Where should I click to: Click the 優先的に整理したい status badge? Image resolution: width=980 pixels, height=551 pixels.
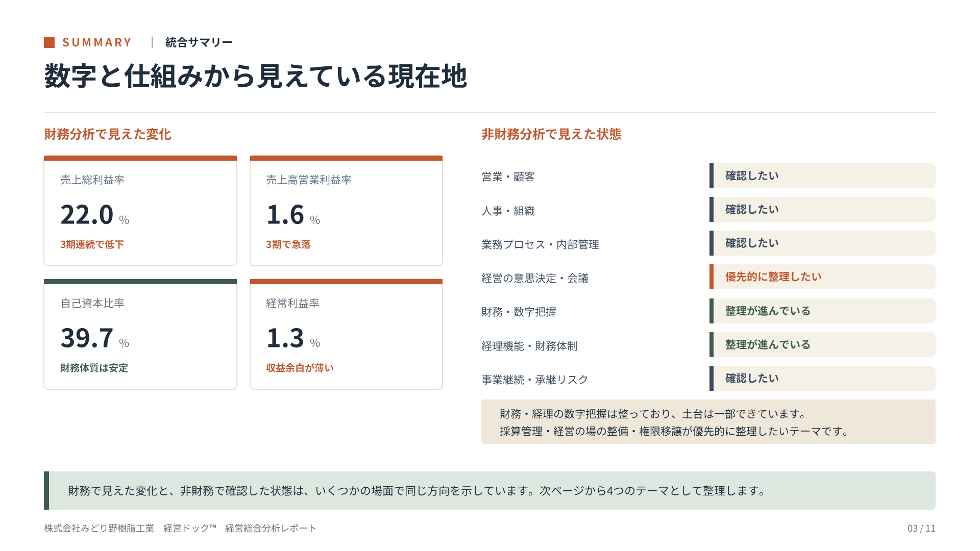pos(822,277)
